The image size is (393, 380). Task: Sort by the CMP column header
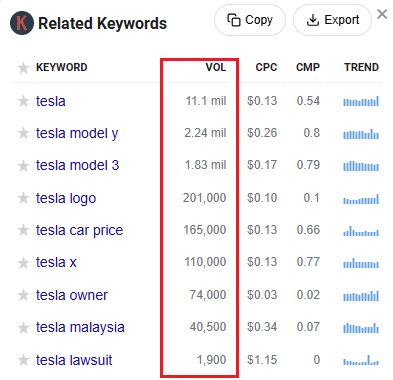pos(308,67)
